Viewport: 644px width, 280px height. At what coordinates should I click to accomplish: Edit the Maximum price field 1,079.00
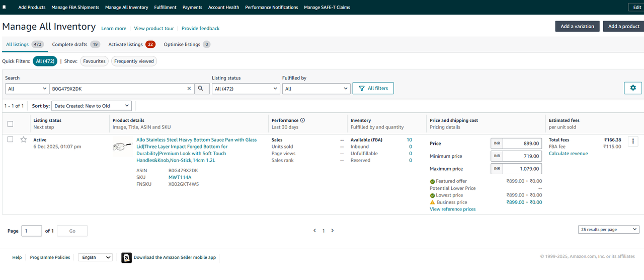click(523, 169)
